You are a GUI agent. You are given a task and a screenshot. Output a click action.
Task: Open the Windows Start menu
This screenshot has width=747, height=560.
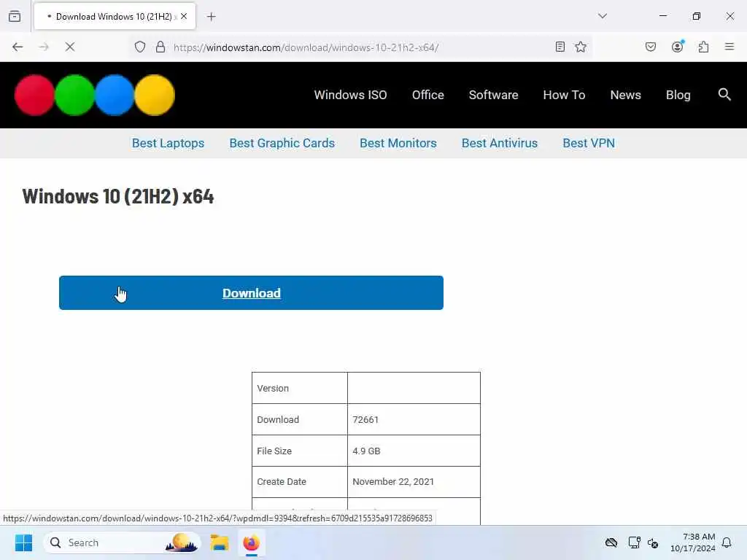coord(23,542)
